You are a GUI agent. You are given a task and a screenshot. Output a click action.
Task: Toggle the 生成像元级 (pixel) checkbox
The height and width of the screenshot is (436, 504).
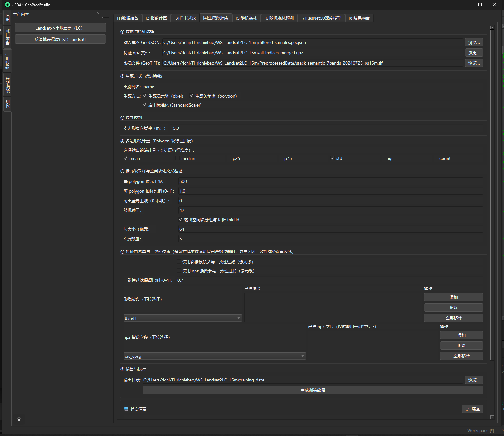pyautogui.click(x=145, y=96)
